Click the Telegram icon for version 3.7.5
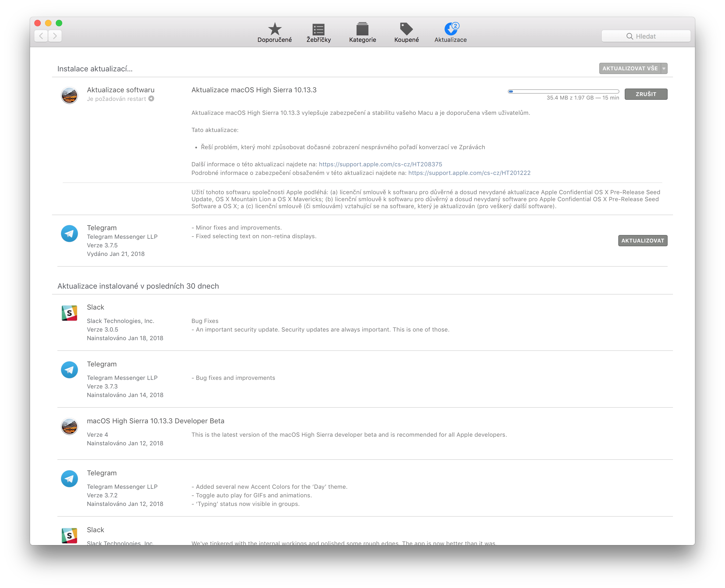This screenshot has width=725, height=588. click(69, 234)
